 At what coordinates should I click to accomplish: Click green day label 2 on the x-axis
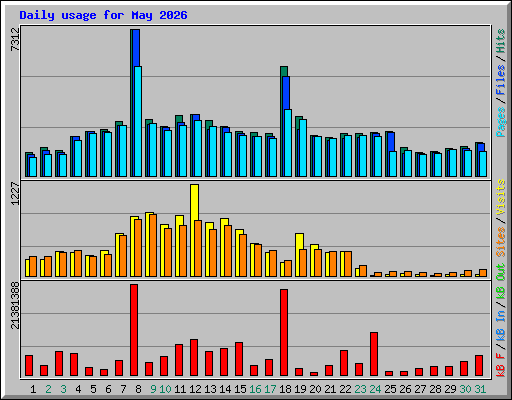coord(48,389)
